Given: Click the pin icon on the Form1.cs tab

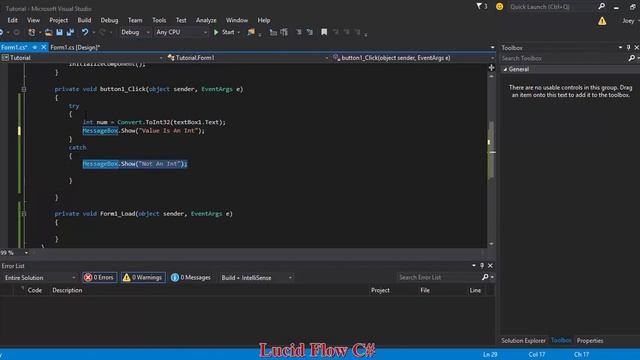Looking at the screenshot, I should click(x=35, y=47).
